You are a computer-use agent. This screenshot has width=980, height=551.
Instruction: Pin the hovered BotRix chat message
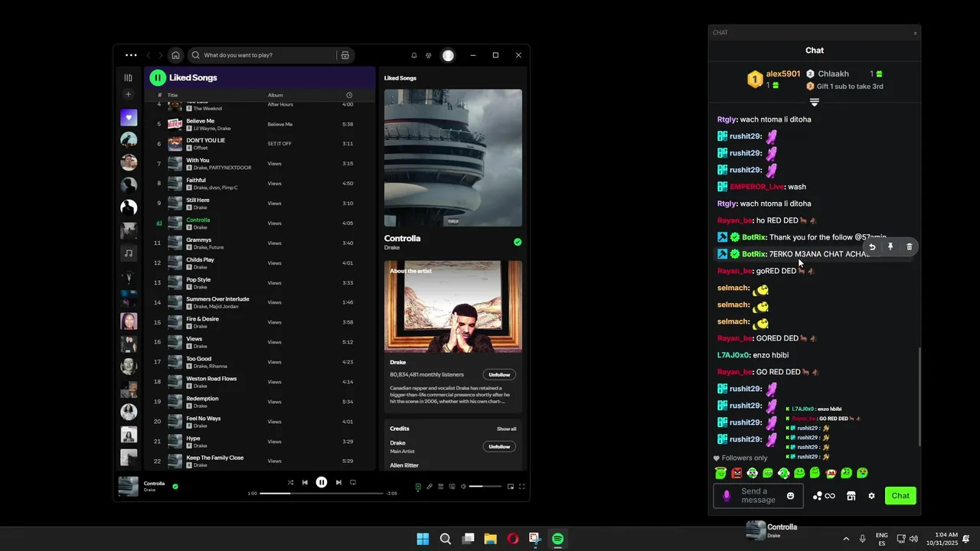(890, 247)
